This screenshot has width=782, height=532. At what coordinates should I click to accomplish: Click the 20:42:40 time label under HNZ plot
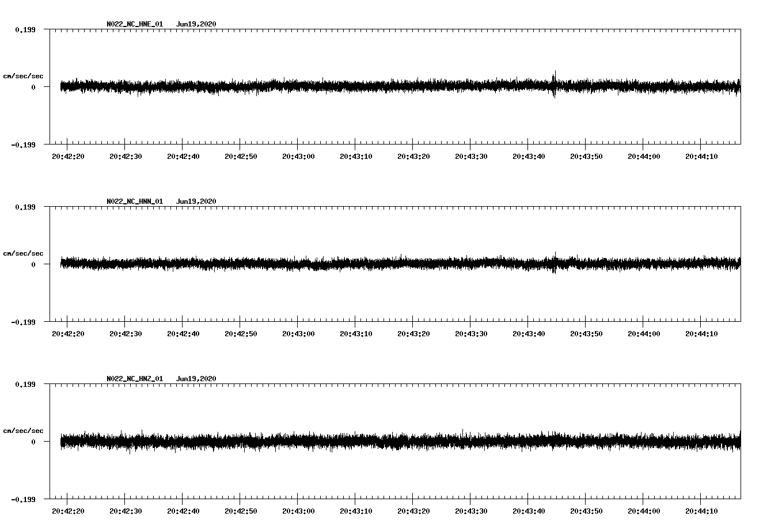point(183,511)
